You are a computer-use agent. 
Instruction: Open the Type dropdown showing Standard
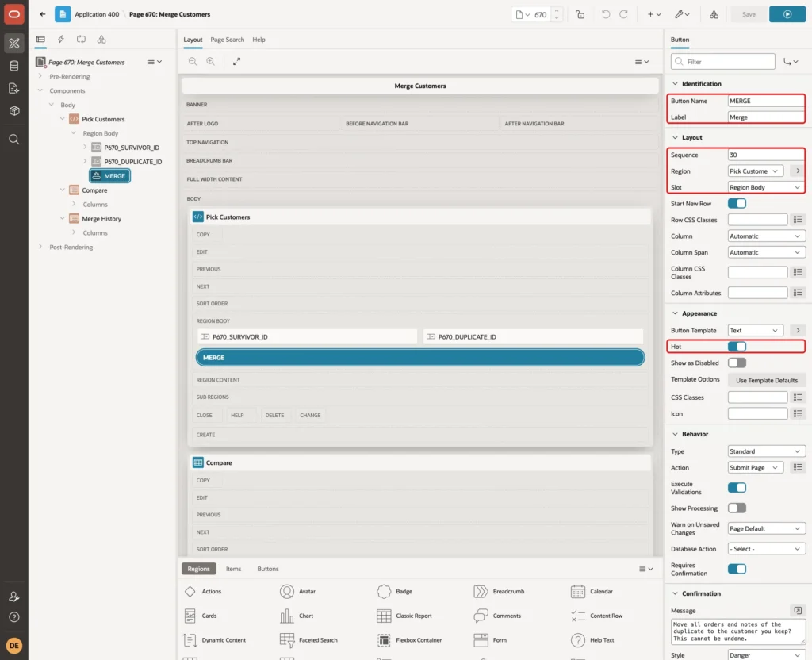coord(766,451)
